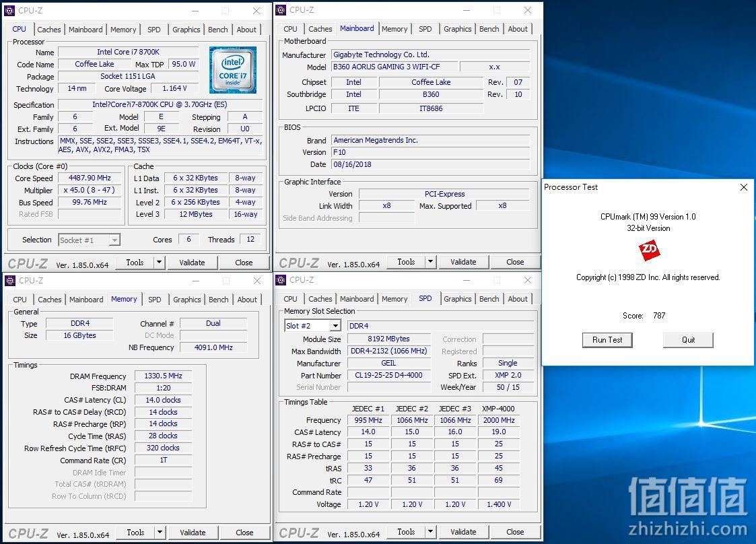The width and height of the screenshot is (756, 544).
Task: Click the CPU-Z app icon in the Memory window title bar
Action: pos(10,281)
